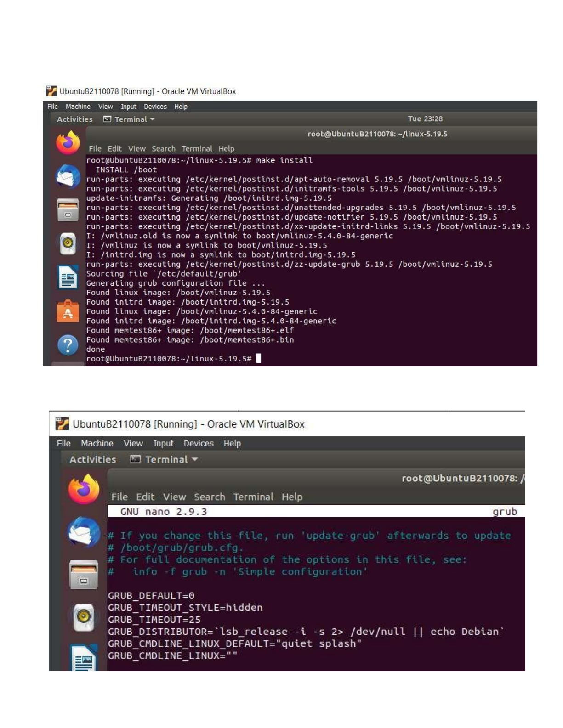Click the terminal title 'root@UbuntuB2110078: ~/linux-5.19.5'
The image size is (563, 728).
(377, 134)
